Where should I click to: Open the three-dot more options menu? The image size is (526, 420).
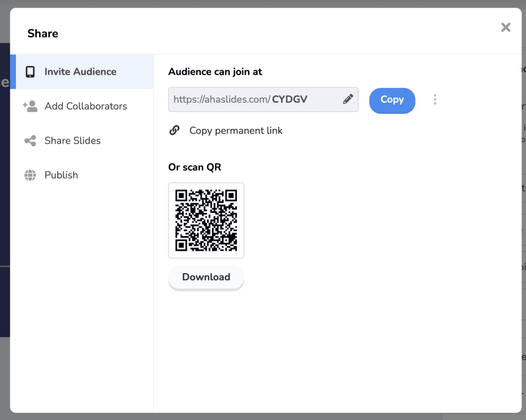(435, 100)
